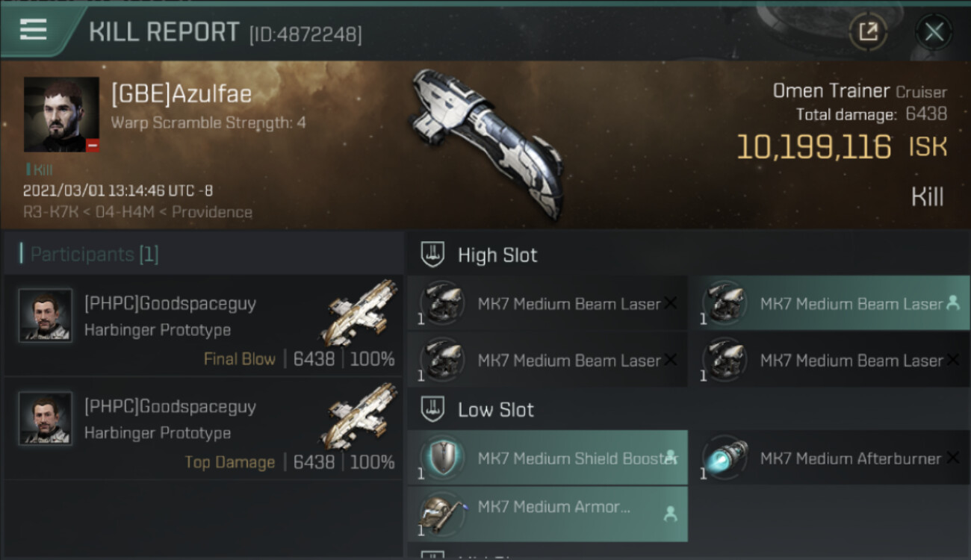Click the Top Damage Goodspaceguy portrait

pos(46,419)
